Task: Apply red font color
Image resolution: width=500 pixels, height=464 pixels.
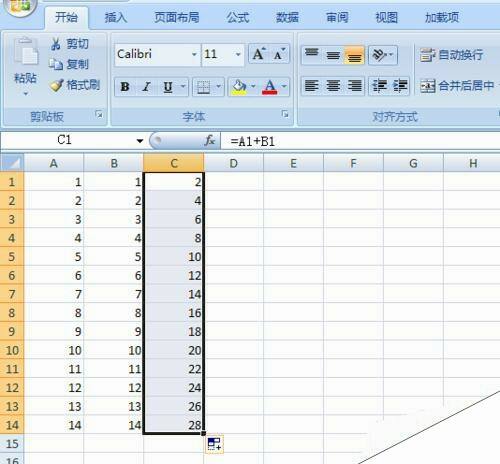Action: tap(269, 87)
